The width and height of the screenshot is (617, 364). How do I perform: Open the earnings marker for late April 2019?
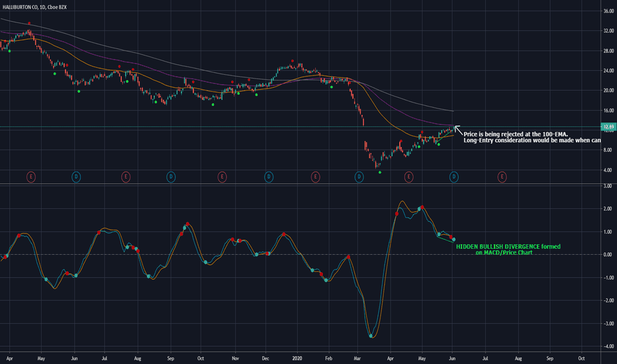coord(30,177)
